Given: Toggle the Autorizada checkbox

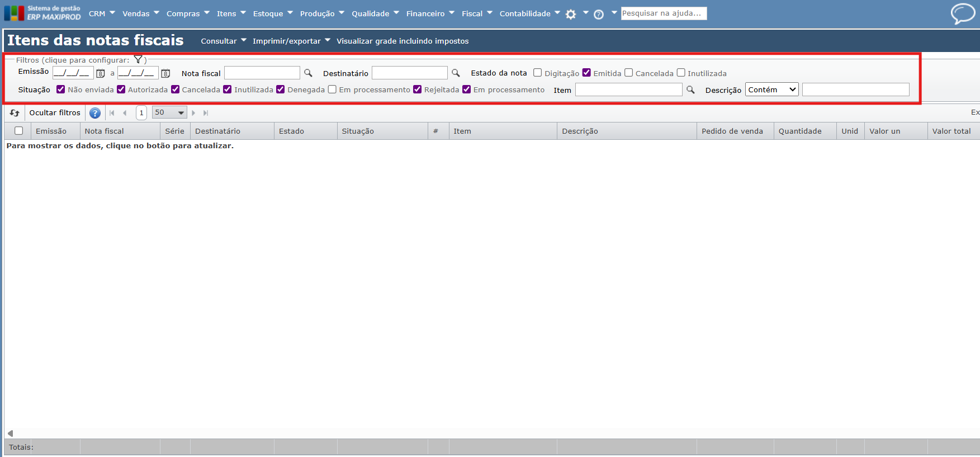Looking at the screenshot, I should [121, 89].
